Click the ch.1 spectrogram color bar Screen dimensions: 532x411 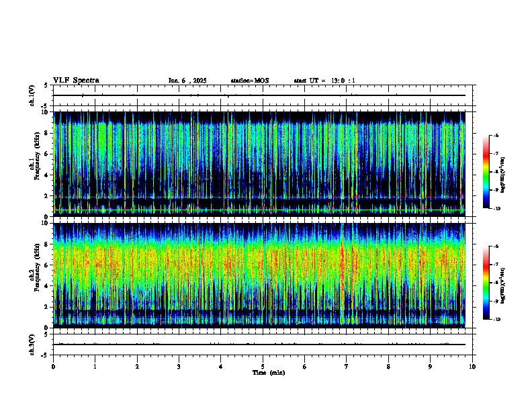pyautogui.click(x=486, y=172)
